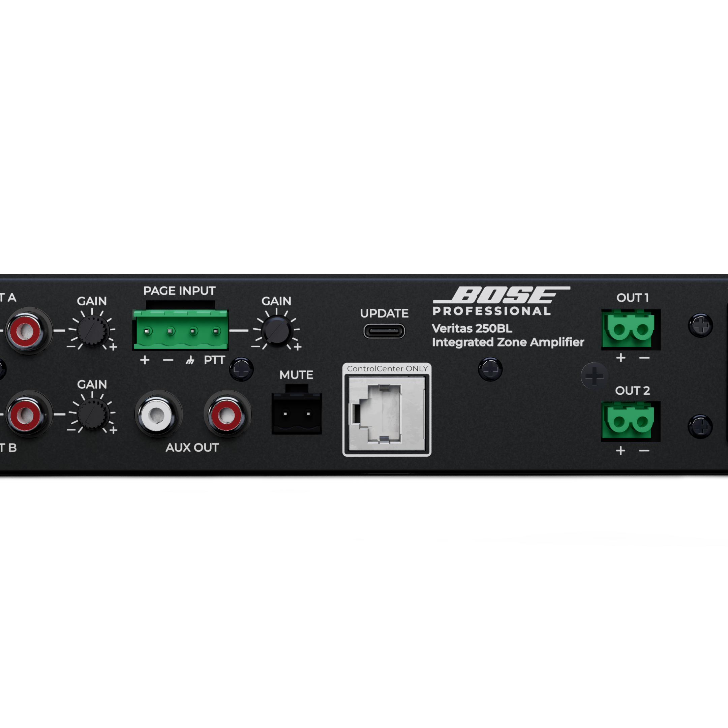Click the PTT pin of PAGE INPUT connector

216,332
